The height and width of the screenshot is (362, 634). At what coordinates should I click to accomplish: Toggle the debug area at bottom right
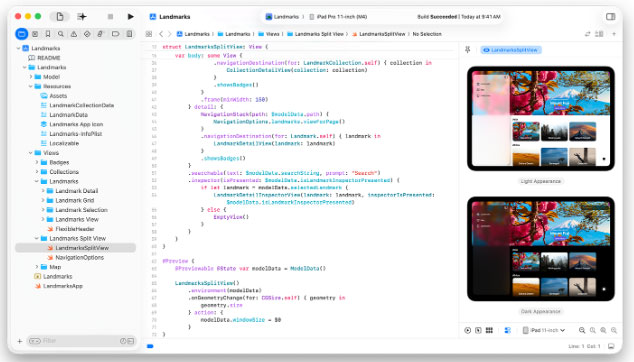coord(611,346)
